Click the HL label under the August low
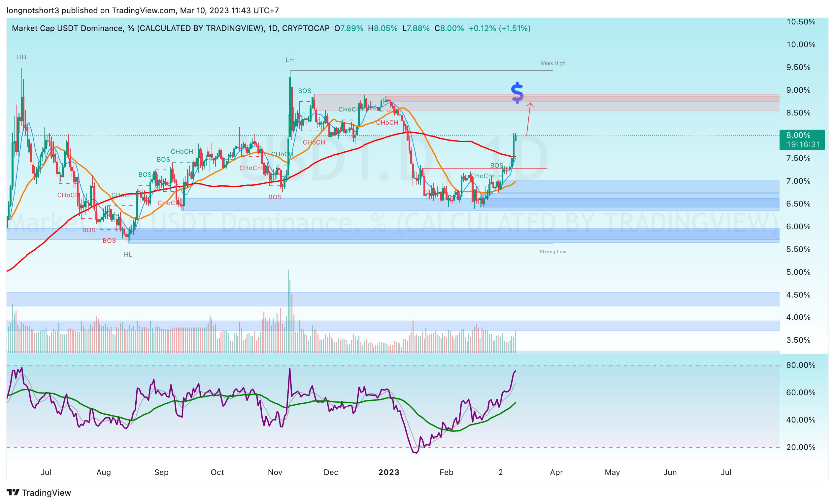The height and width of the screenshot is (504, 835). pyautogui.click(x=128, y=254)
